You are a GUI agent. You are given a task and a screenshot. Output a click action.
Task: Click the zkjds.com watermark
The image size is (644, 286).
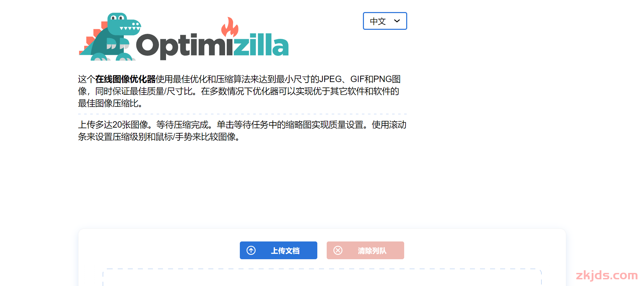pyautogui.click(x=606, y=275)
